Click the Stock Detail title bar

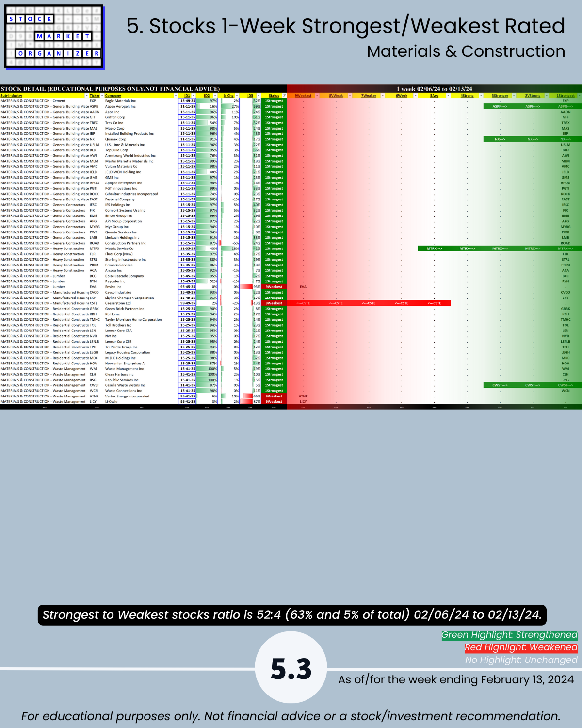pos(144,89)
